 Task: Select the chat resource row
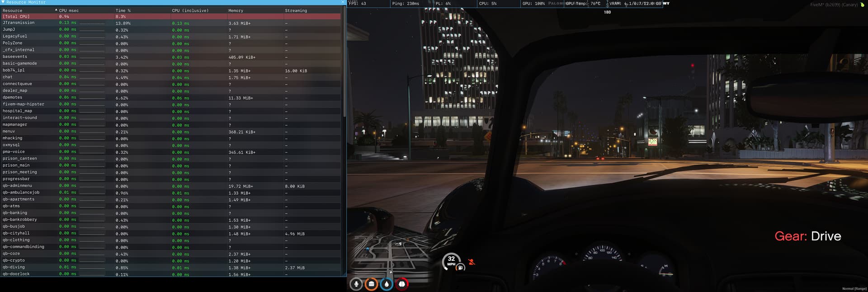171,77
